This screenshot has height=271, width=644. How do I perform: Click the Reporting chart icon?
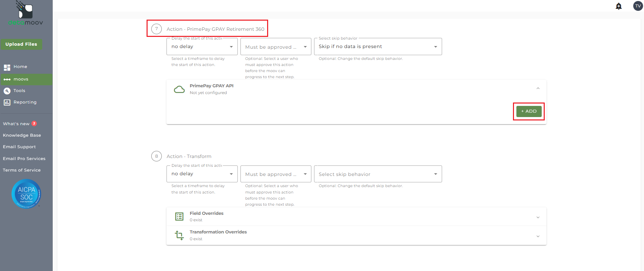7,102
